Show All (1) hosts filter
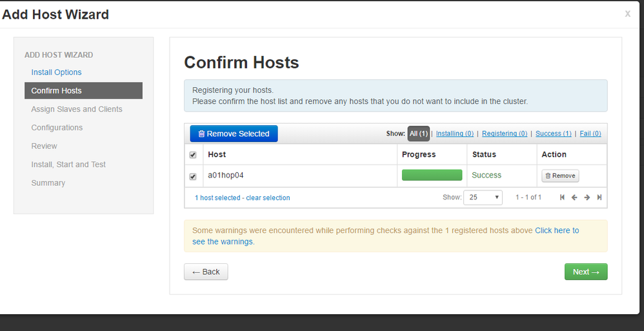 (419, 134)
